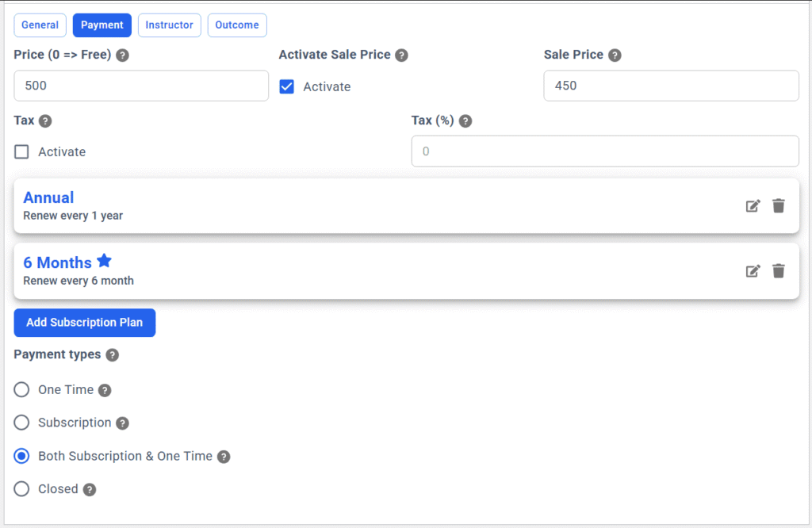The image size is (812, 528).
Task: Select Both Subscription & One Time radio
Action: pos(21,456)
